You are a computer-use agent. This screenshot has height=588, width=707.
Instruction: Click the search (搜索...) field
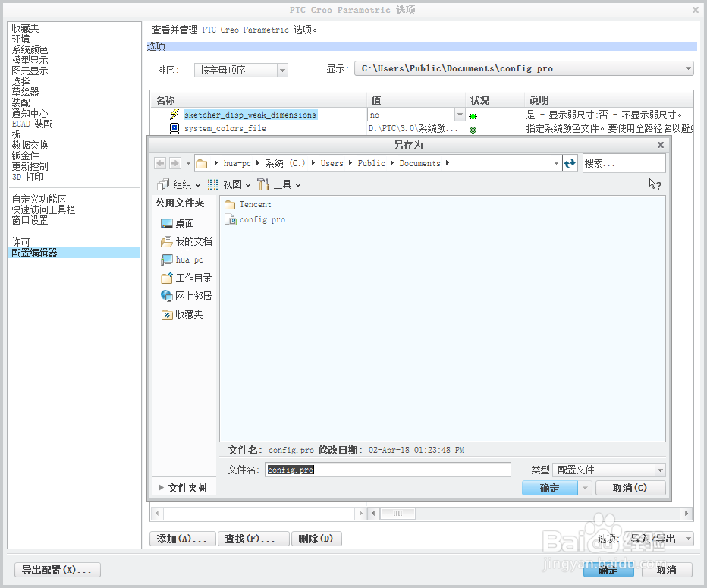(x=624, y=163)
